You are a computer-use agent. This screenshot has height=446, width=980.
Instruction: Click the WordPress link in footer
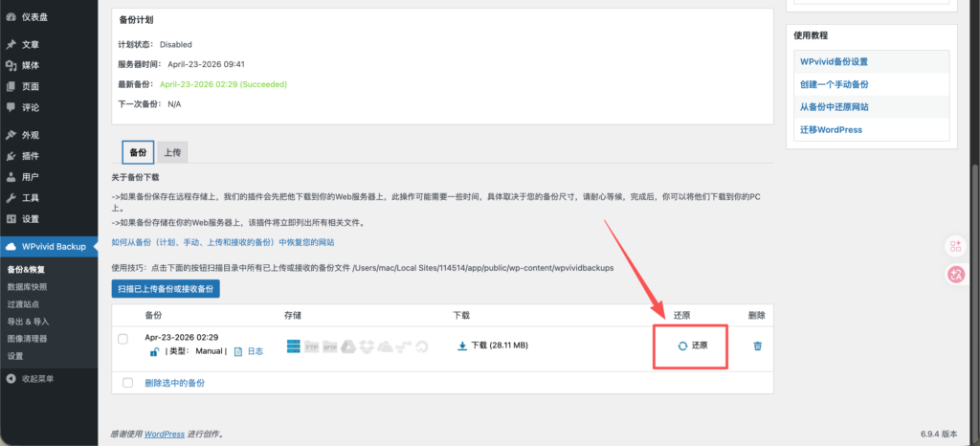[x=165, y=435]
